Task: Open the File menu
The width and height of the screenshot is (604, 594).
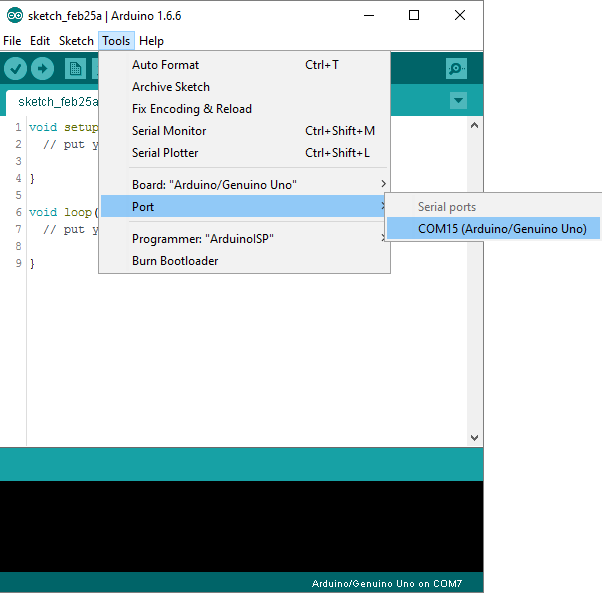Action: coord(12,41)
